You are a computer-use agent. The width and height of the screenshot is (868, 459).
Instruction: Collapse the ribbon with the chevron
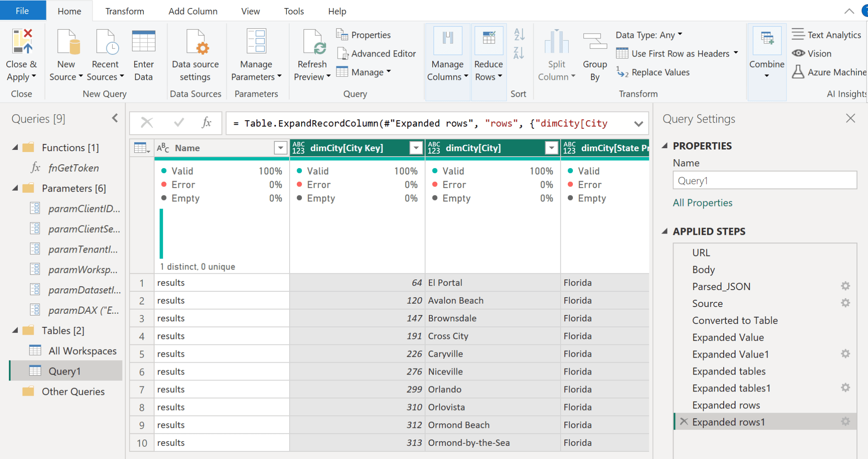click(848, 11)
